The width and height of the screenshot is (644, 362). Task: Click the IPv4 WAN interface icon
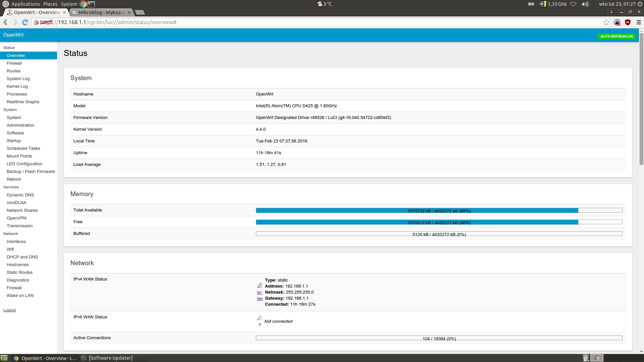pos(260,285)
